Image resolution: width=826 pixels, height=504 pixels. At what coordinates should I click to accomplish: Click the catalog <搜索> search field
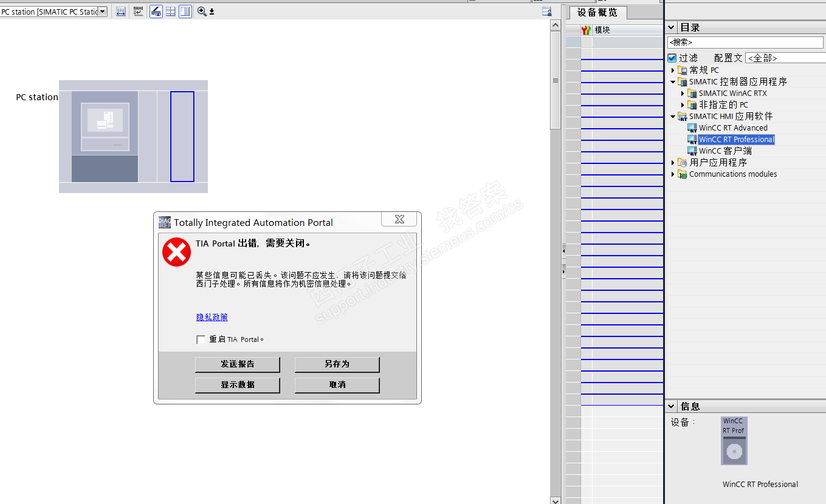pos(745,43)
